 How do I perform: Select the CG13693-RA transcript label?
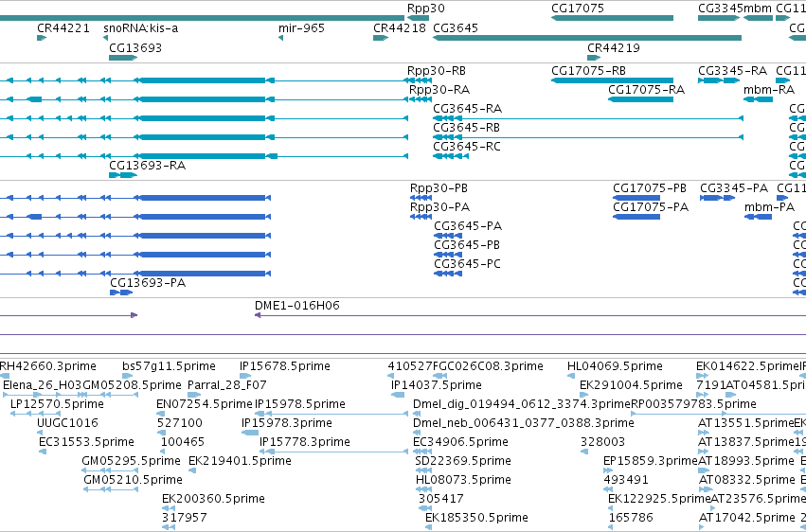click(x=147, y=166)
